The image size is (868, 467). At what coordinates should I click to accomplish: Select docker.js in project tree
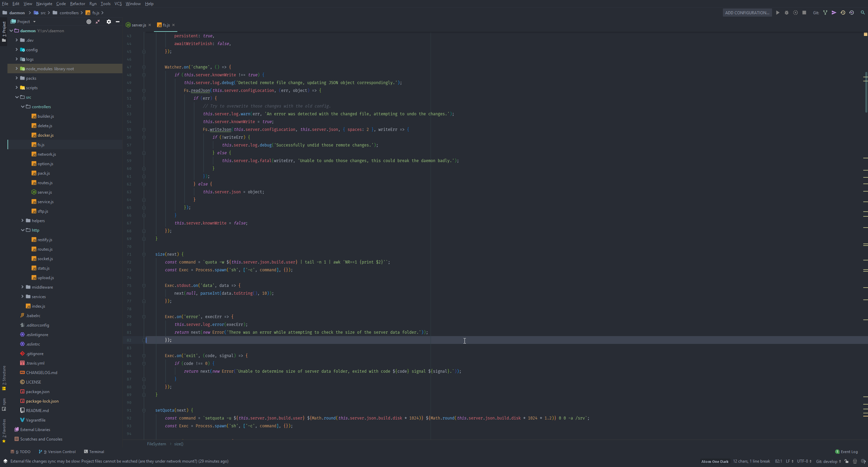[x=45, y=135]
